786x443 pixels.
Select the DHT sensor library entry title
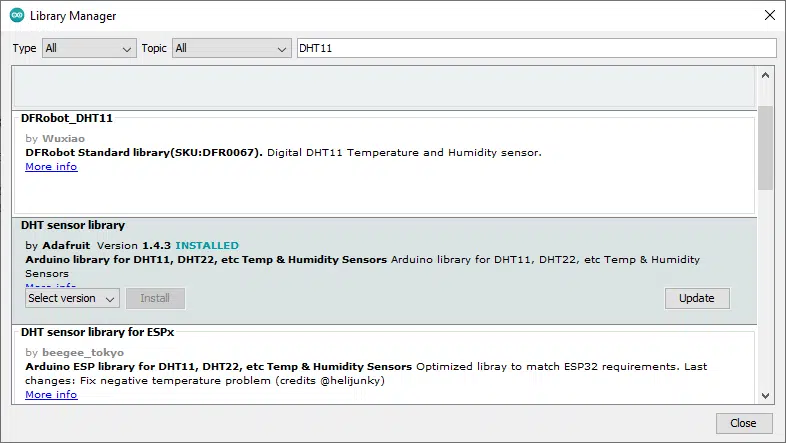73,226
